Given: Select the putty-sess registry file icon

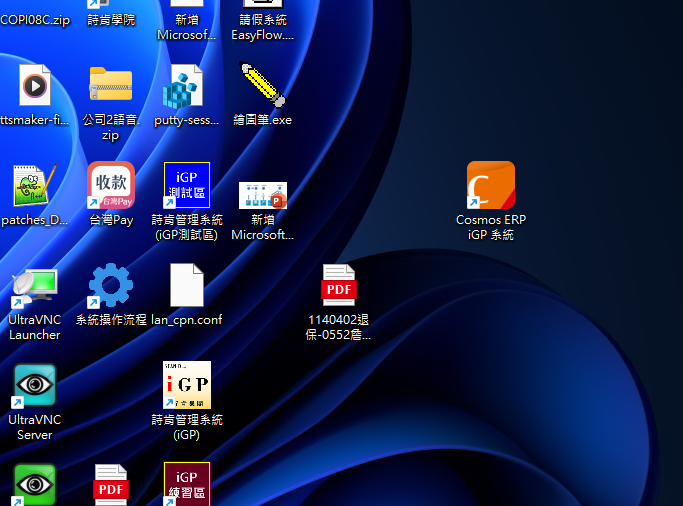Looking at the screenshot, I should [x=187, y=86].
